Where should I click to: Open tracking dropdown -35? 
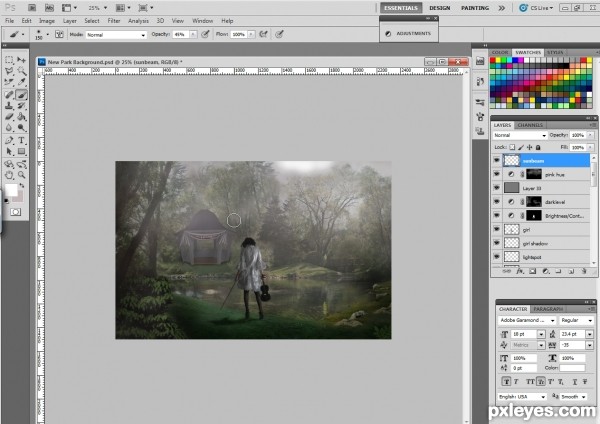point(589,345)
